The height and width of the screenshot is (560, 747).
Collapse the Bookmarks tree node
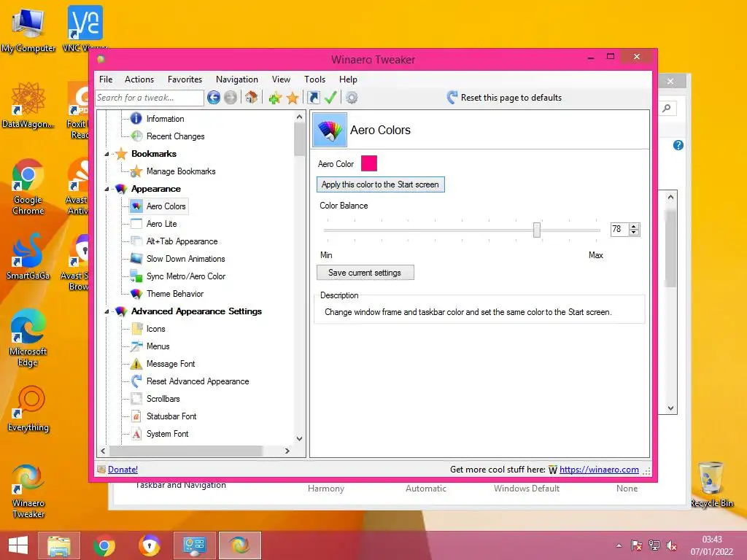point(107,154)
